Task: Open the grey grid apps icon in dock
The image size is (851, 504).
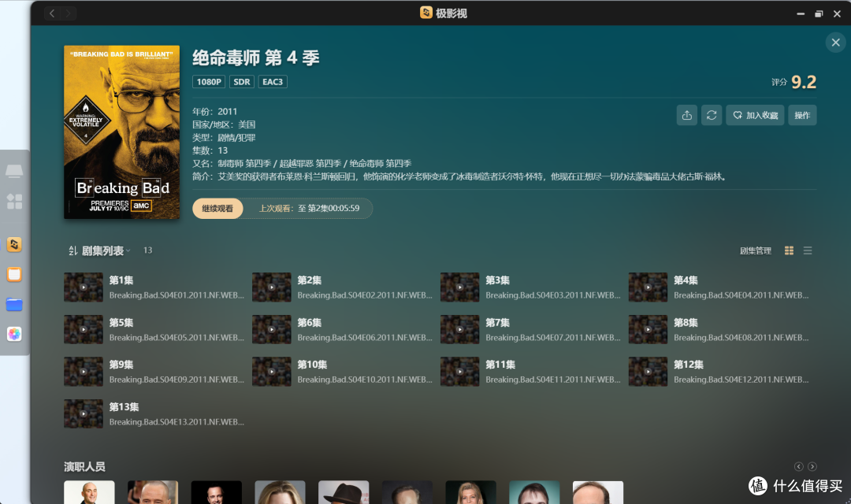Action: [14, 202]
